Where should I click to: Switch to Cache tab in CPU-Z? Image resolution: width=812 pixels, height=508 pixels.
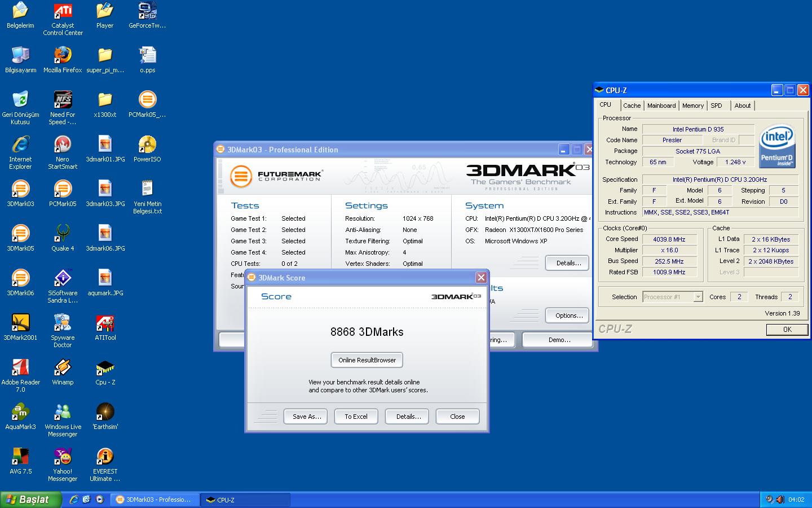[x=632, y=106]
